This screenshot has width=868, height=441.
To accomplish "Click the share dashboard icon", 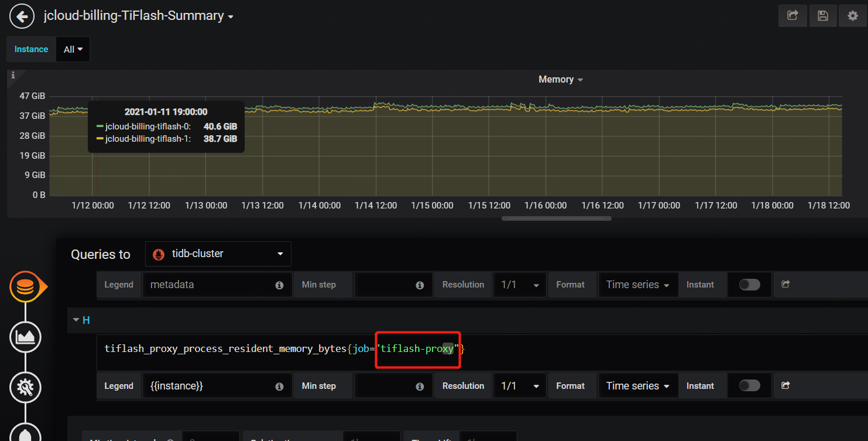I will [x=792, y=16].
